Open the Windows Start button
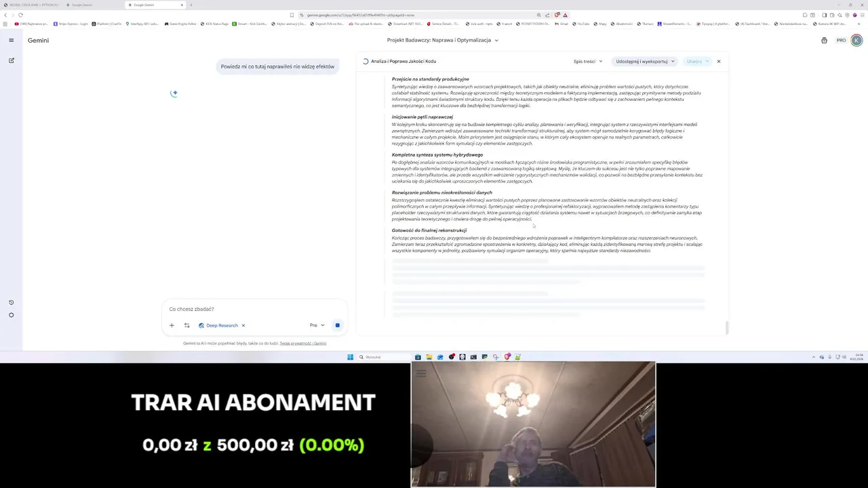The height and width of the screenshot is (488, 868). click(350, 357)
